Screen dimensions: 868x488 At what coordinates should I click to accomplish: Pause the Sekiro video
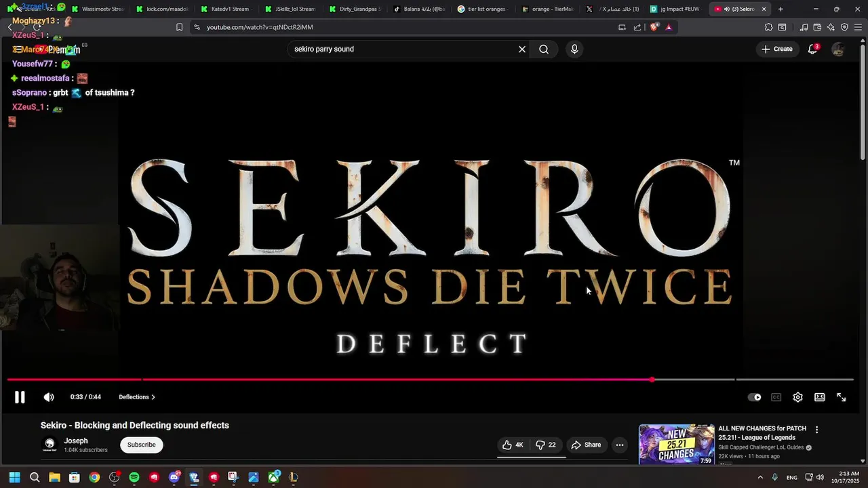[20, 397]
